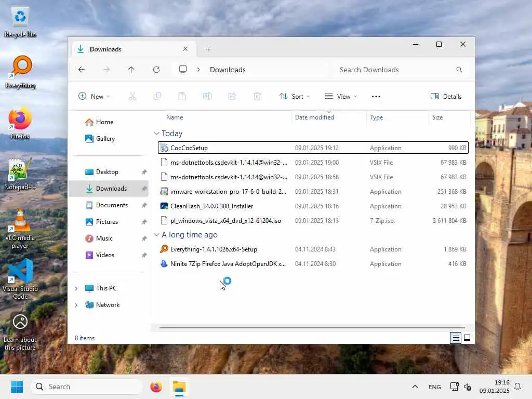This screenshot has width=532, height=399.
Task: Open the New dropdown menu
Action: tap(94, 96)
